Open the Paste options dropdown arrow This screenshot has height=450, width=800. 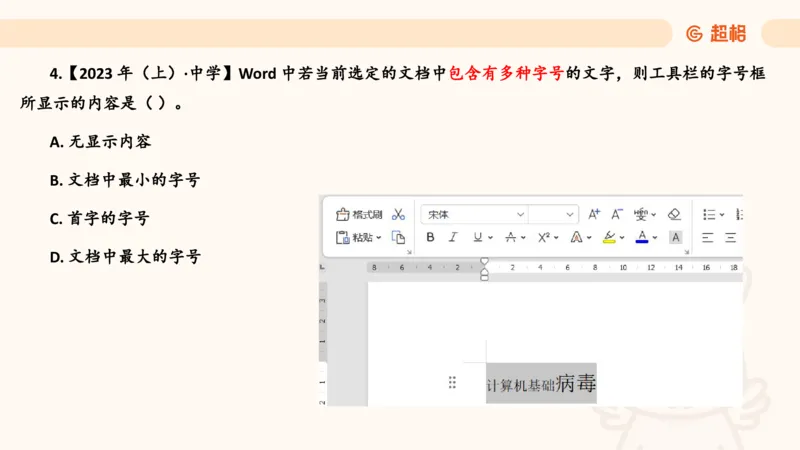click(x=379, y=238)
